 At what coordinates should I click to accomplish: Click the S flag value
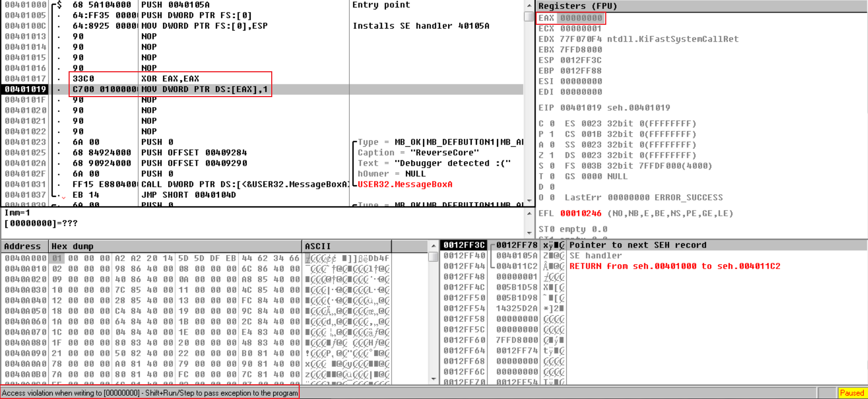click(x=552, y=166)
